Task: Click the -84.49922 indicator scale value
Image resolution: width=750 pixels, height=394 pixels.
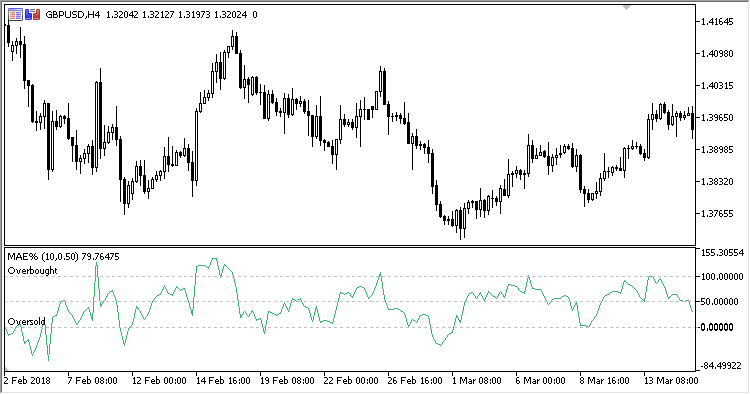Action: 721,366
